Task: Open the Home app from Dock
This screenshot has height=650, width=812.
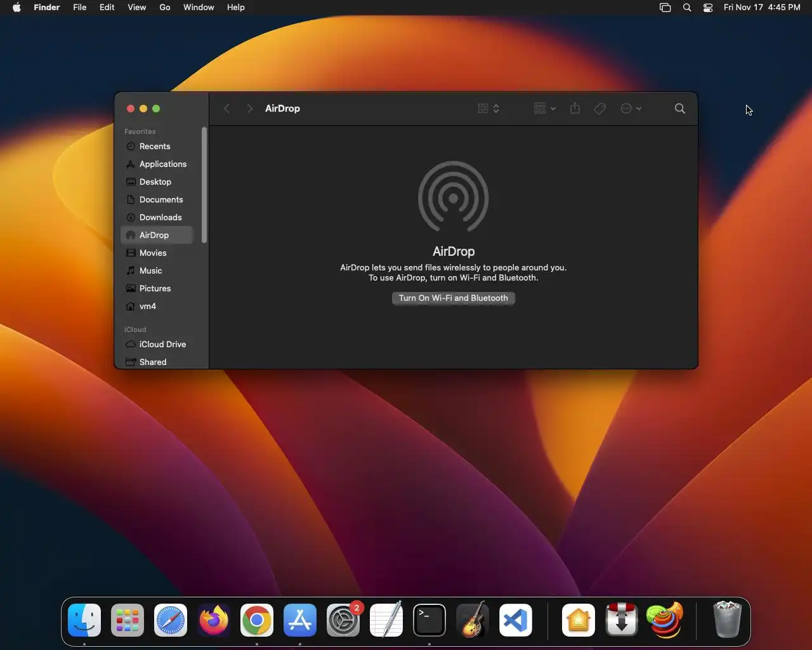Action: click(579, 620)
